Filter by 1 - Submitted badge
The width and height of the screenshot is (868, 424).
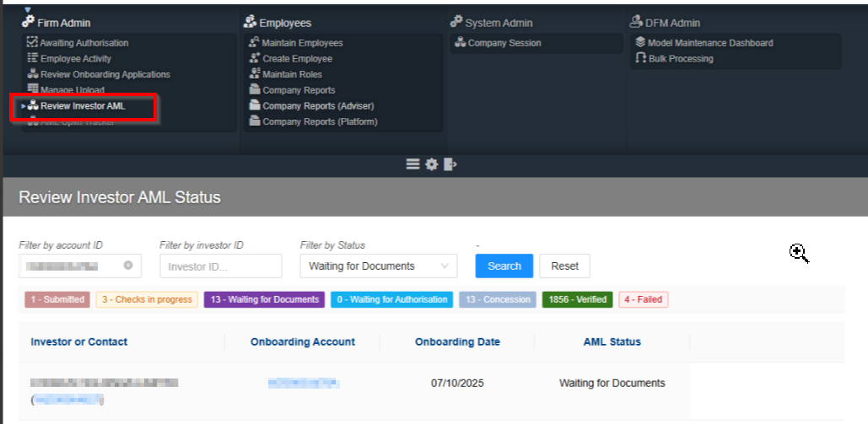57,299
